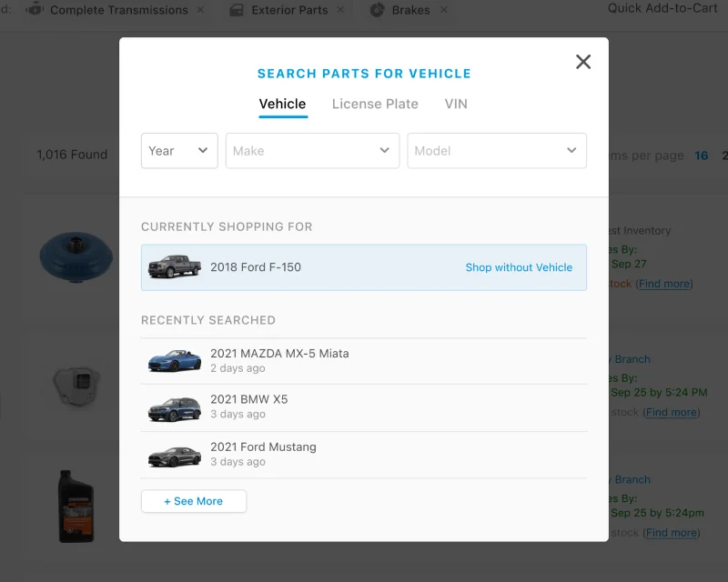Image resolution: width=728 pixels, height=582 pixels.
Task: Dismiss the vehicle search dialog with the X
Action: coord(583,62)
